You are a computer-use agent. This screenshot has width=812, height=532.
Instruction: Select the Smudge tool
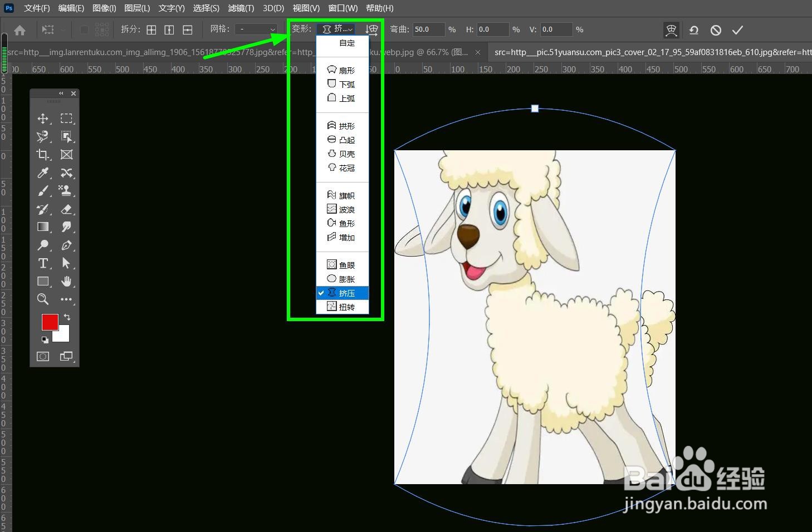tap(66, 227)
